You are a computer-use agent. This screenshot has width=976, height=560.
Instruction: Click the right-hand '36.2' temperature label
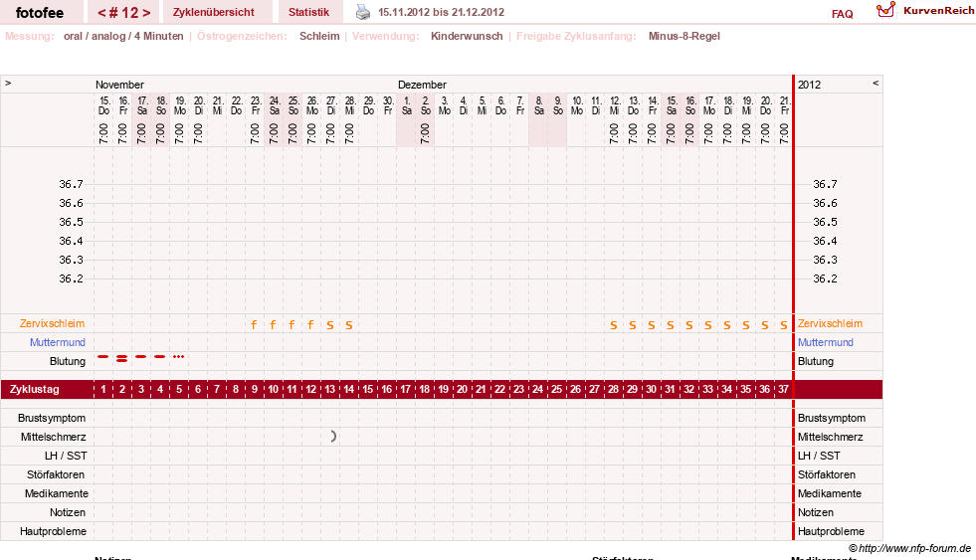pyautogui.click(x=826, y=279)
